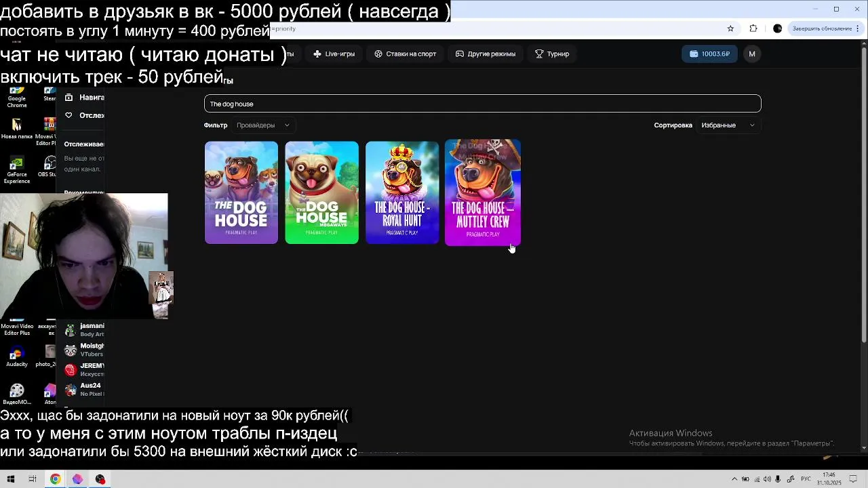This screenshot has width=868, height=488.
Task: Open jasmani channel in sidebar
Action: pos(84,330)
